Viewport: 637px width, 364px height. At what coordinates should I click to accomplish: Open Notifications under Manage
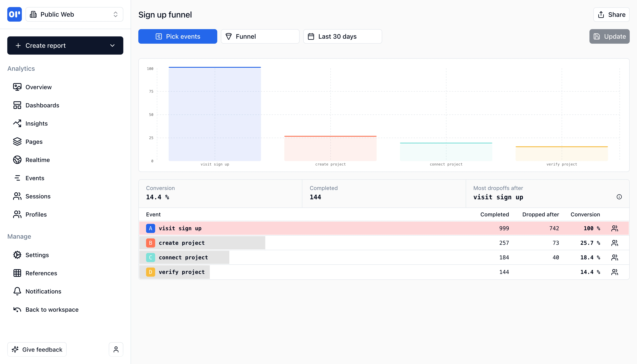(43, 291)
